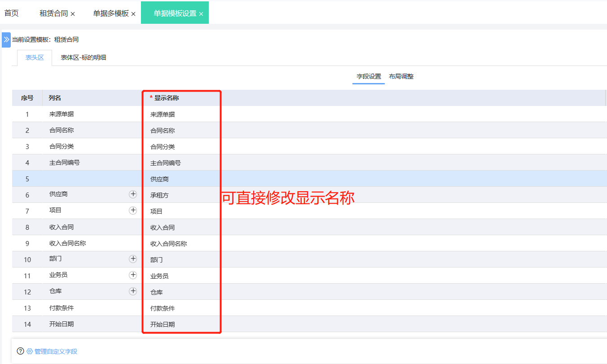
Task: Open 管理自定义字段 link
Action: (56, 351)
